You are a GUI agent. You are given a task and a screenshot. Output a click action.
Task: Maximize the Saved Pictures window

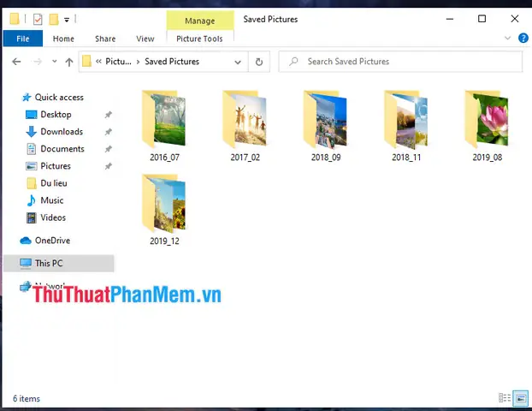[x=482, y=19]
